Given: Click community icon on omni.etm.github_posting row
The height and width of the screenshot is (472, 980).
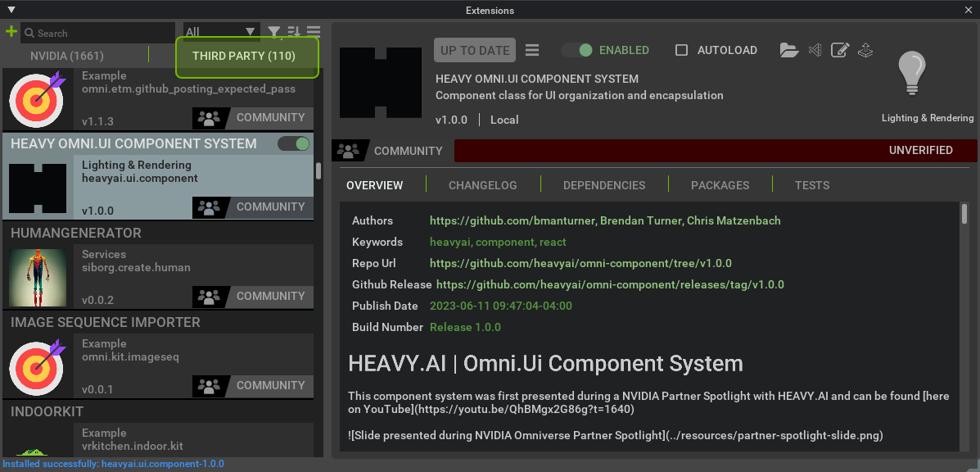Looking at the screenshot, I should tap(210, 117).
